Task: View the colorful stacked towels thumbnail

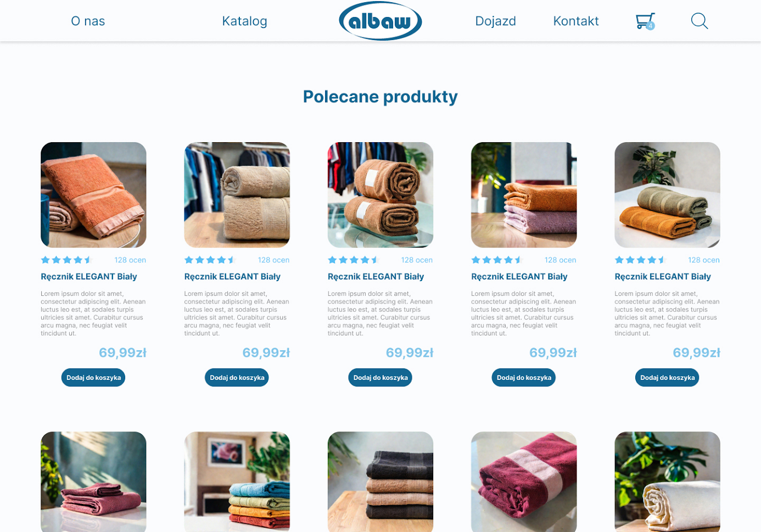Action: pos(237,481)
